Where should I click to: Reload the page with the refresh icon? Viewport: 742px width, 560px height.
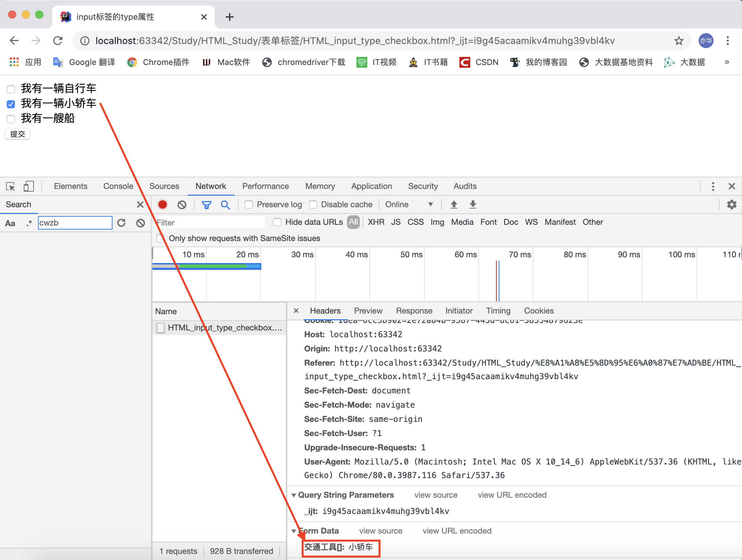point(58,41)
